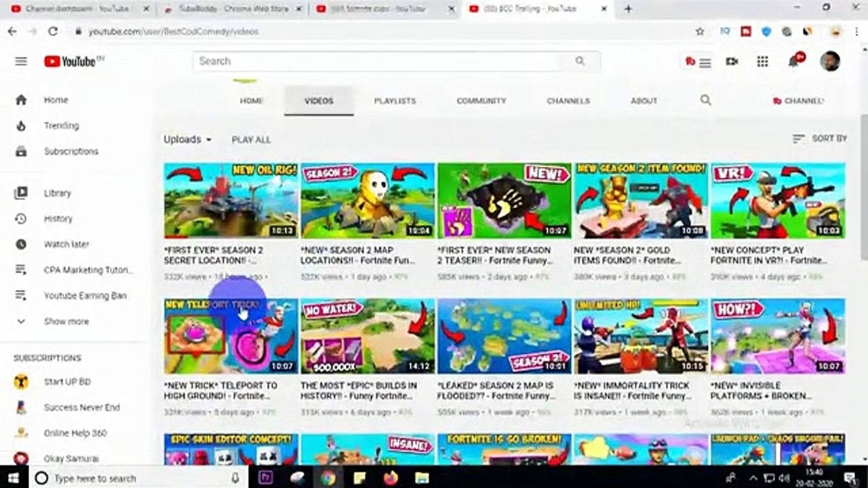The width and height of the screenshot is (868, 488).
Task: Open '*NEW TRICK* TELEPORT TO HIGH GROUND' title
Action: pos(221,390)
